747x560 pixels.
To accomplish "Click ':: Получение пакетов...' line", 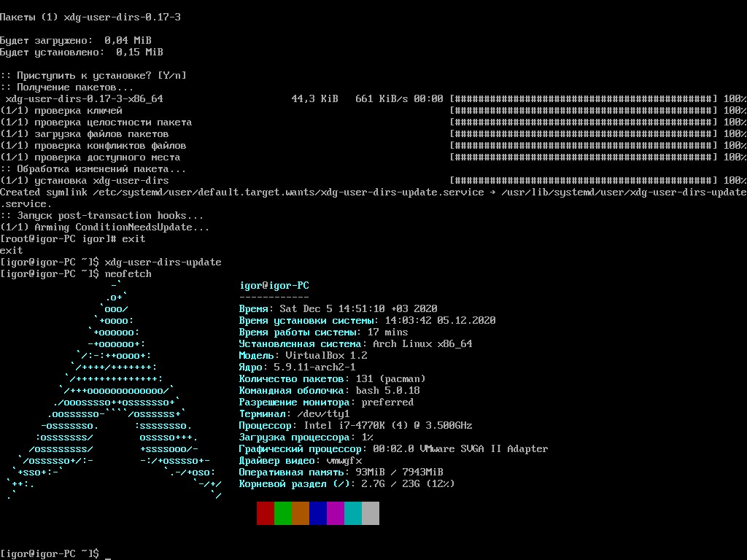I will pyautogui.click(x=66, y=87).
